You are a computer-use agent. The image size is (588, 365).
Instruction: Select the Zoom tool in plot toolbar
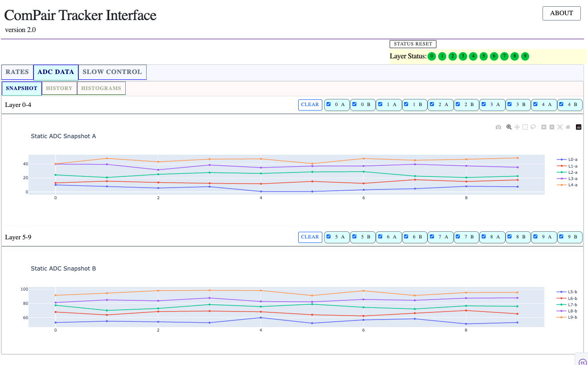pyautogui.click(x=509, y=127)
